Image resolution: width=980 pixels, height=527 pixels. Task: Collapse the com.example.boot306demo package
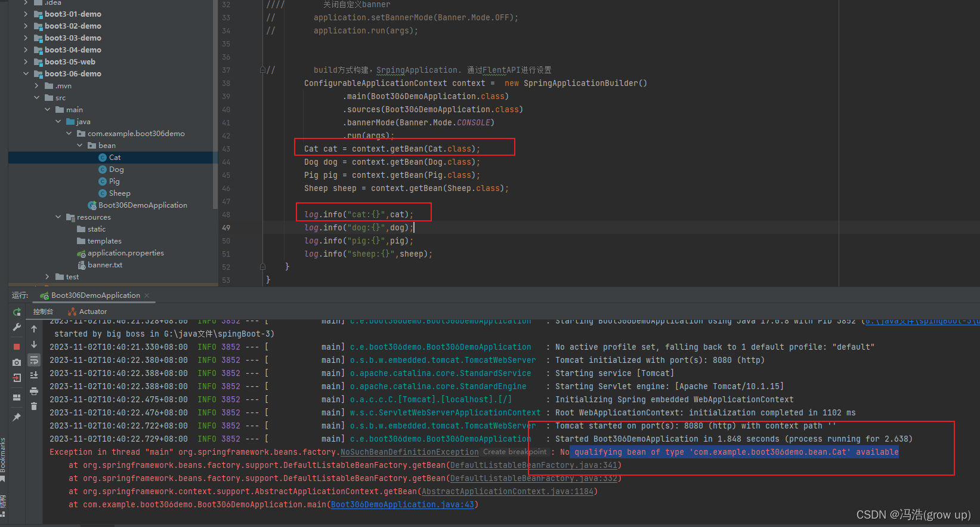click(x=69, y=133)
